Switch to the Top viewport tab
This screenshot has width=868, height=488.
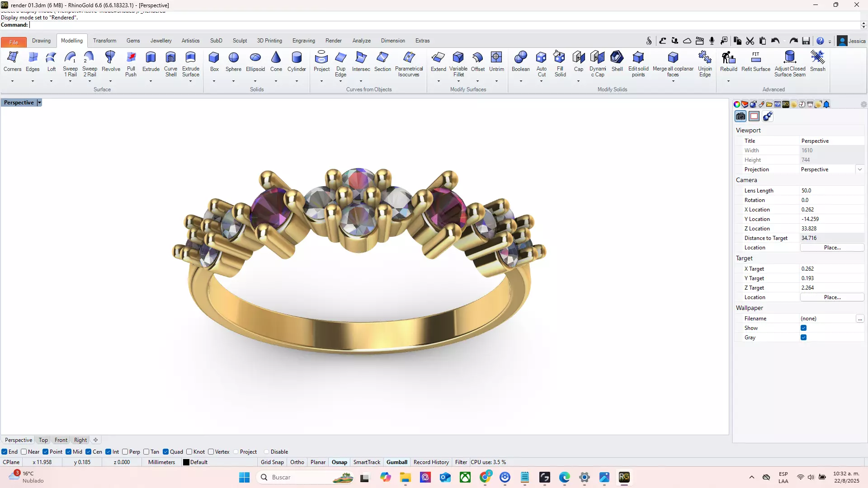pyautogui.click(x=43, y=440)
